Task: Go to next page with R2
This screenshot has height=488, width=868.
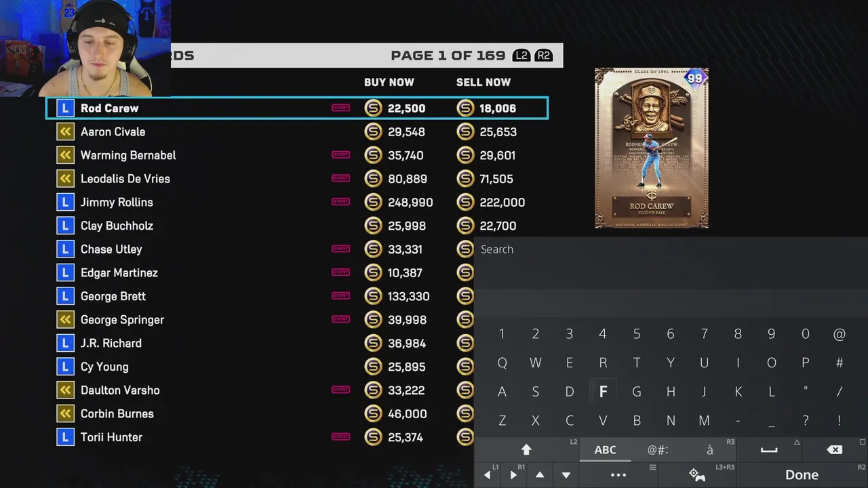Action: tap(543, 56)
